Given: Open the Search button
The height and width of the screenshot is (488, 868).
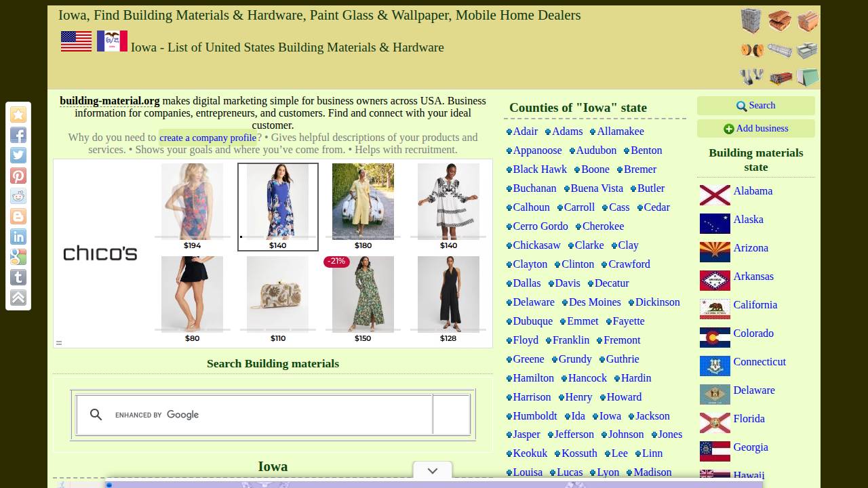Looking at the screenshot, I should 755,106.
